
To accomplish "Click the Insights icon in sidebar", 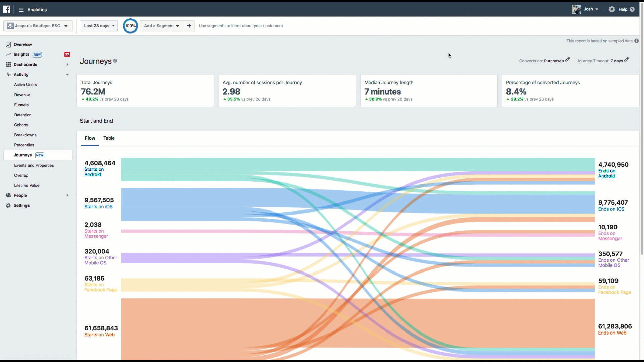I will point(8,54).
